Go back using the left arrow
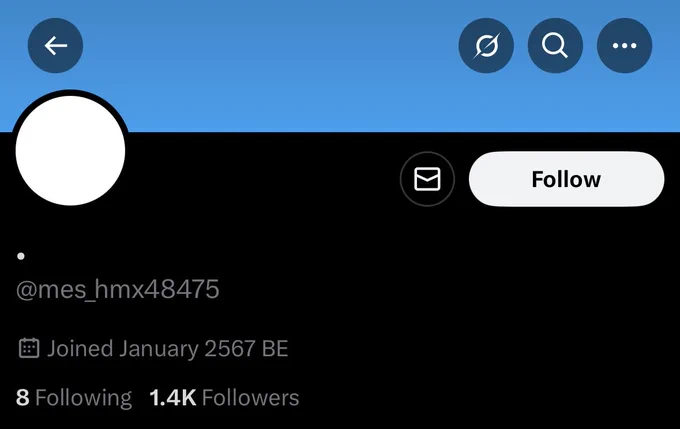The height and width of the screenshot is (429, 680). click(x=56, y=46)
